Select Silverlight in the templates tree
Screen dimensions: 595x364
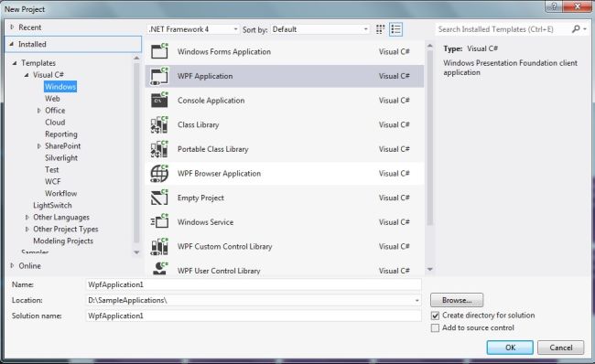(61, 157)
